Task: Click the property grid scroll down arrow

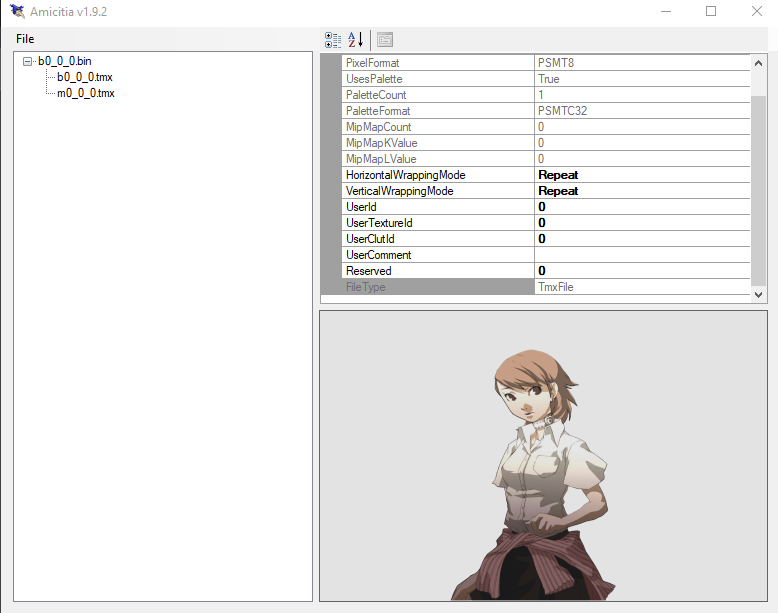Action: [758, 294]
